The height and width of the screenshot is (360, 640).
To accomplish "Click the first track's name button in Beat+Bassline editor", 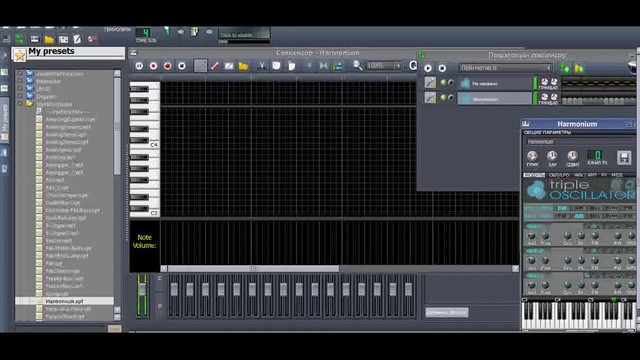I will pos(495,83).
